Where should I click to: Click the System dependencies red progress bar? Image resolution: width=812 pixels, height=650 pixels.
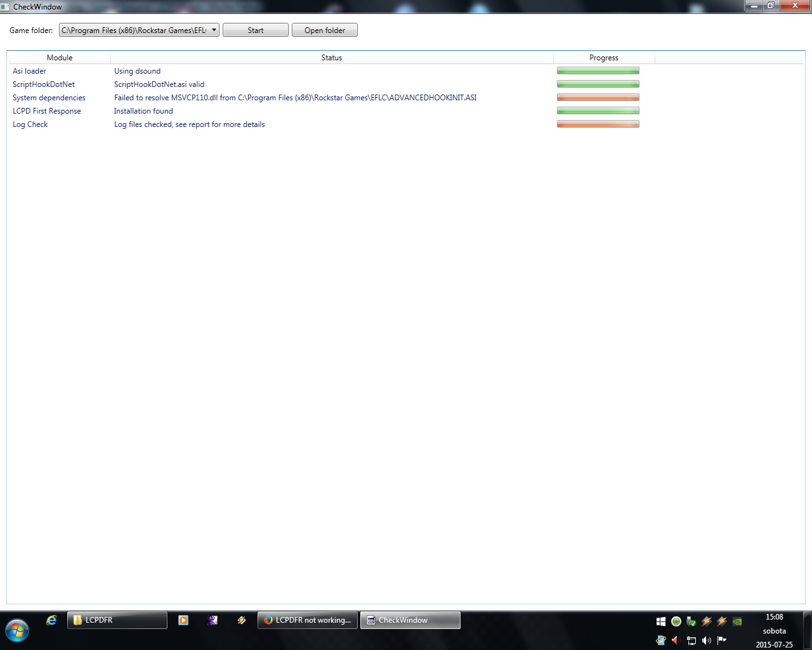tap(598, 97)
